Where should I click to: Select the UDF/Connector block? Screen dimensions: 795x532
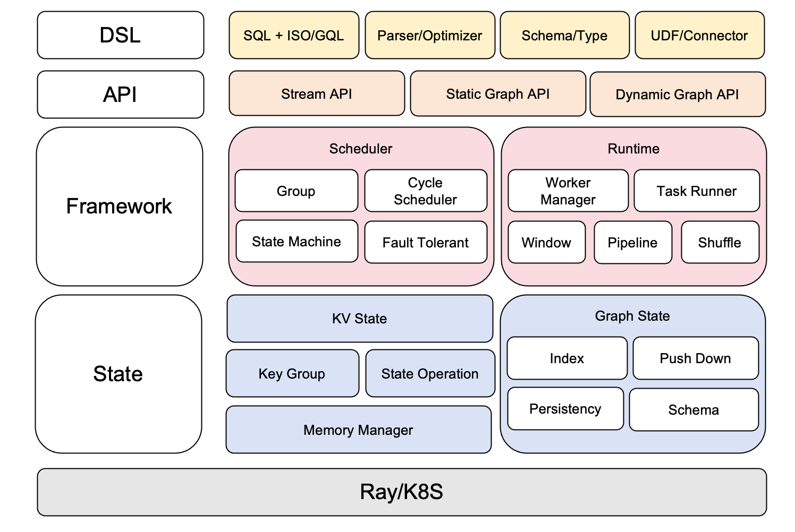[x=699, y=36]
